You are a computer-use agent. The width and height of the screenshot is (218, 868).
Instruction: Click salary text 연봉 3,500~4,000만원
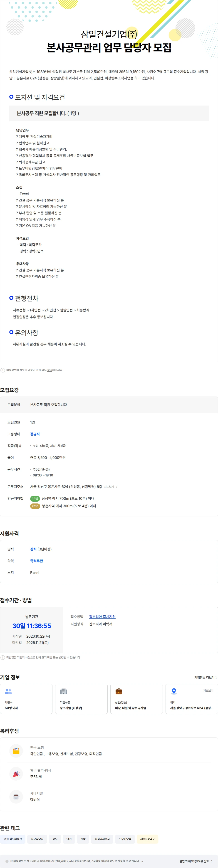48,458
